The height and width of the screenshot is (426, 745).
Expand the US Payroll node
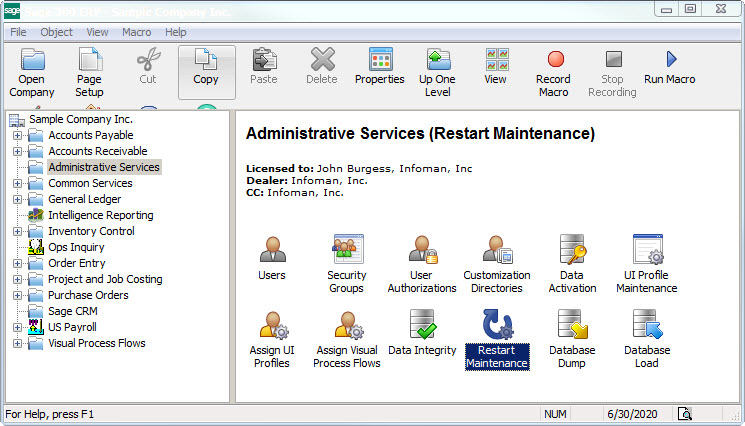pos(18,327)
